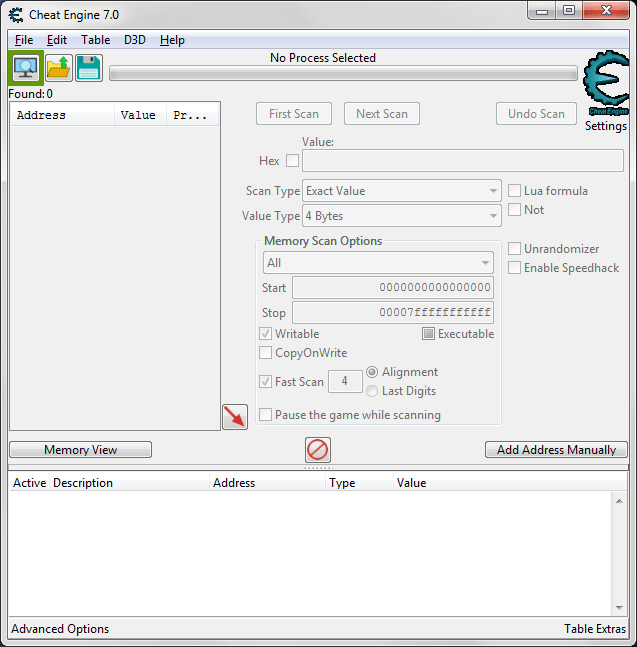Clear address list with red circle icon
The height and width of the screenshot is (647, 637).
point(318,450)
